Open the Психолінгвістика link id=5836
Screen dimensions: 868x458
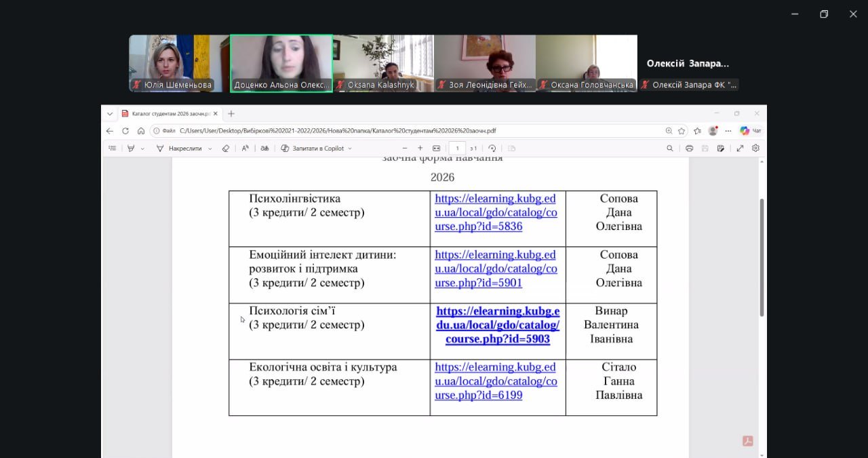point(495,212)
